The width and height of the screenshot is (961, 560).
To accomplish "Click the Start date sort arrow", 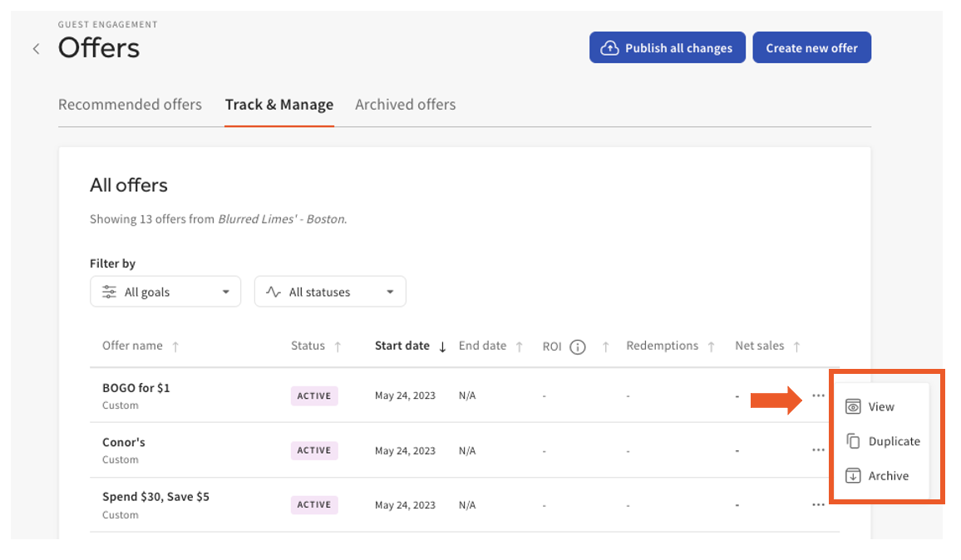I will 444,346.
